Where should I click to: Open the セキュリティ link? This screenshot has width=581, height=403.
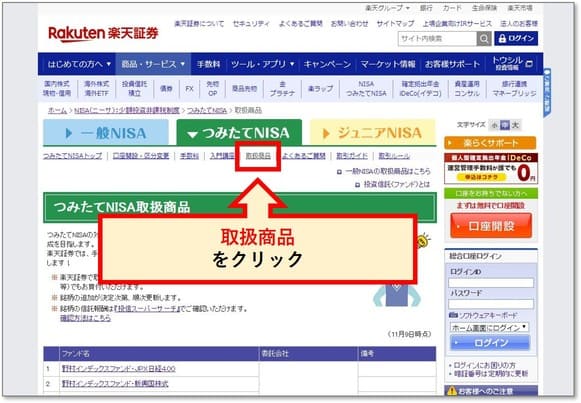pyautogui.click(x=251, y=24)
